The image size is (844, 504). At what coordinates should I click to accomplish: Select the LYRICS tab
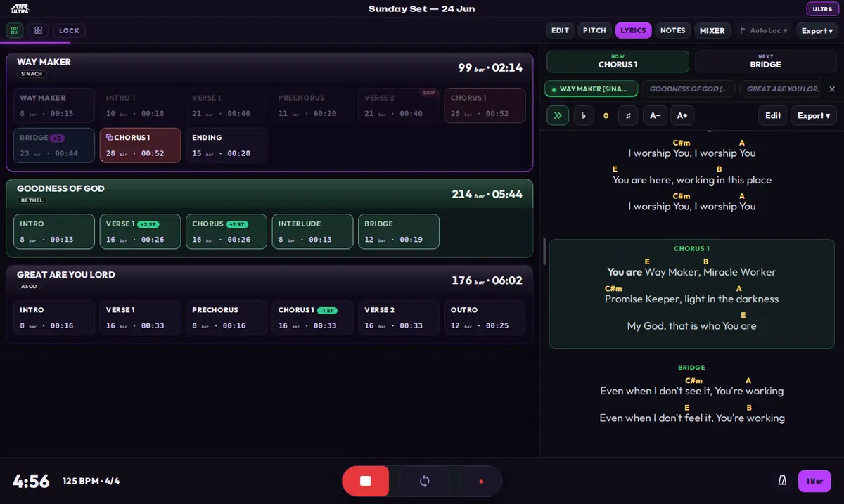point(634,30)
